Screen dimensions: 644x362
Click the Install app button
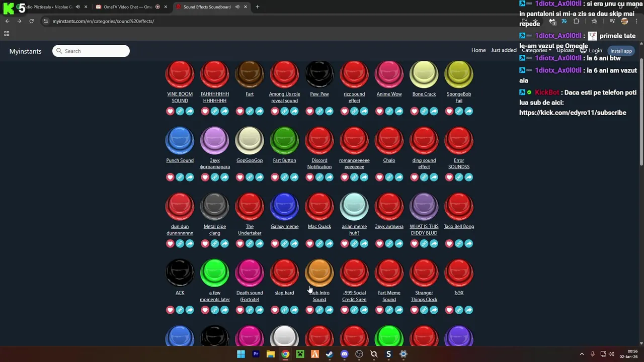(621, 51)
